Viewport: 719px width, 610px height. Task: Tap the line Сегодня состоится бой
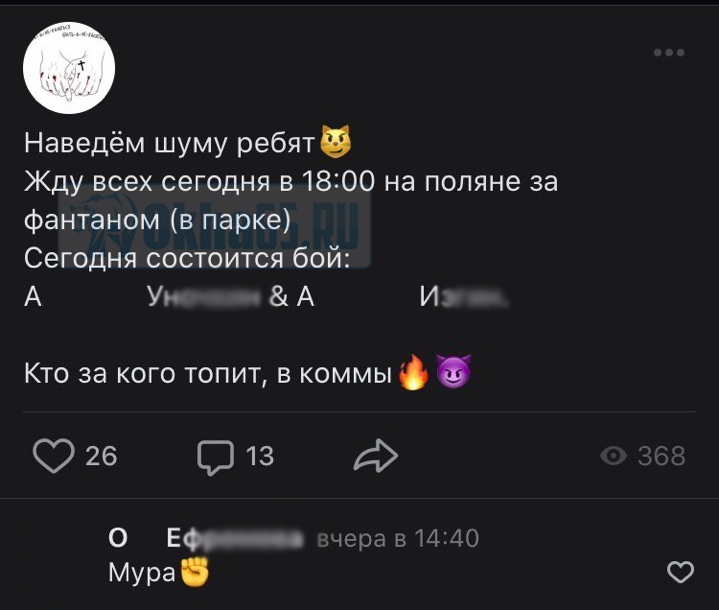187,258
